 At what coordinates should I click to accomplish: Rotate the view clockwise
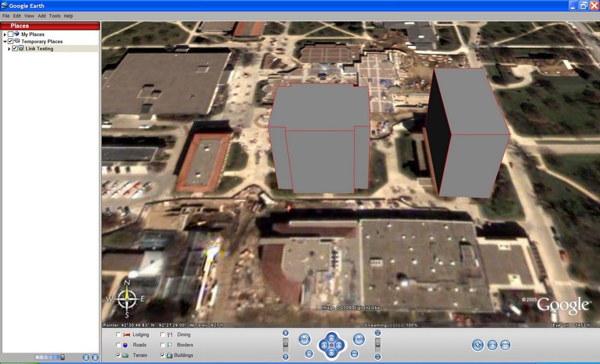pos(359,339)
